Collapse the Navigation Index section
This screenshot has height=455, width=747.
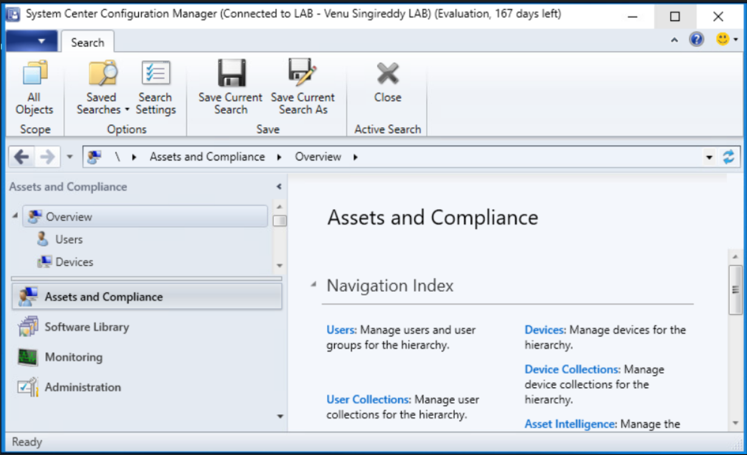(313, 285)
